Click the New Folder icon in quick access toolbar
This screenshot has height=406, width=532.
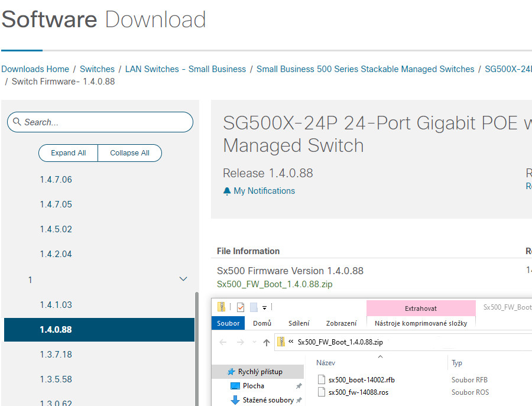point(254,307)
